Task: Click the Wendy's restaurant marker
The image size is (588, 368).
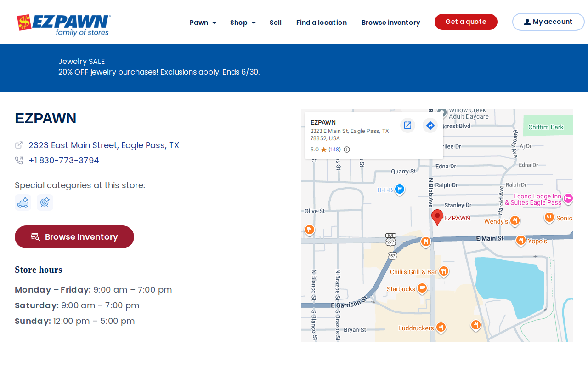Action: point(515,221)
